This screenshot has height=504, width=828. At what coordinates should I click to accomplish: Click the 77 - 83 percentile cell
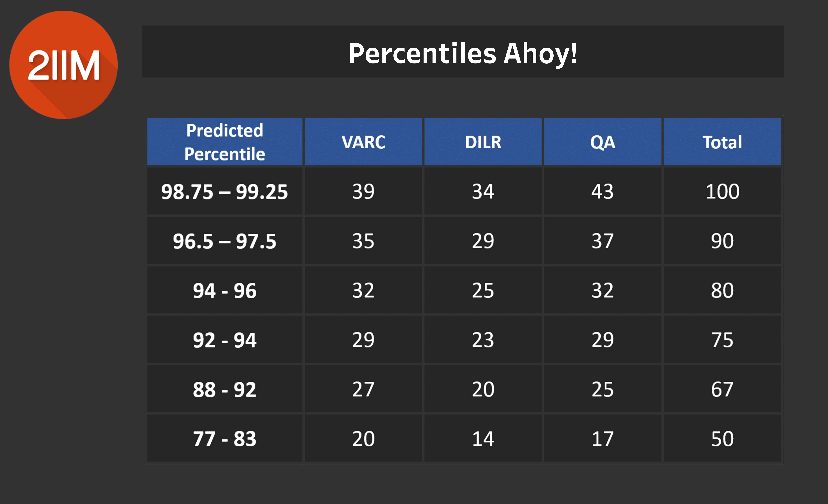[x=224, y=439]
